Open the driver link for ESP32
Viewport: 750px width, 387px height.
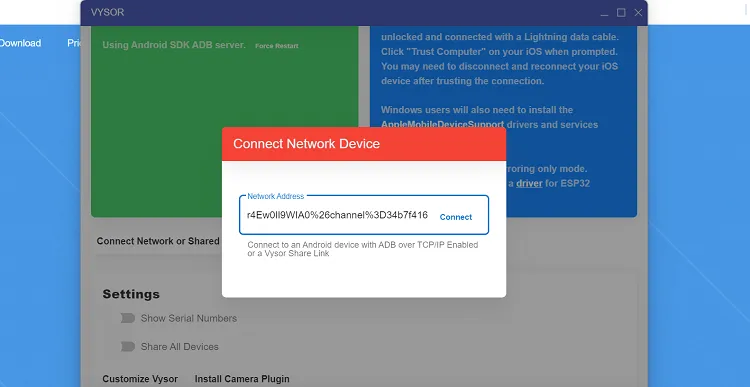coord(529,183)
